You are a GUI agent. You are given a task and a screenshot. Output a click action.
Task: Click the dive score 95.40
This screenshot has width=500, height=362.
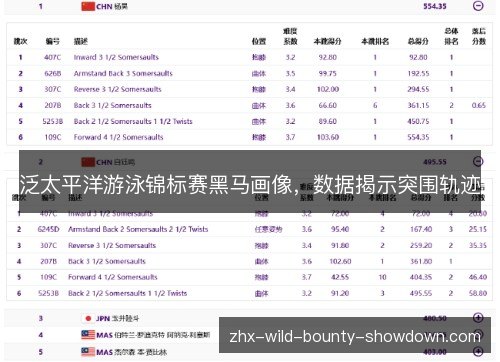click(340, 229)
